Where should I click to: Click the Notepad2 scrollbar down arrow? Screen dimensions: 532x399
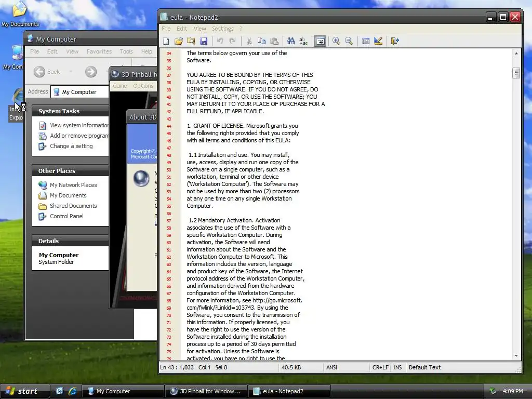(x=516, y=355)
